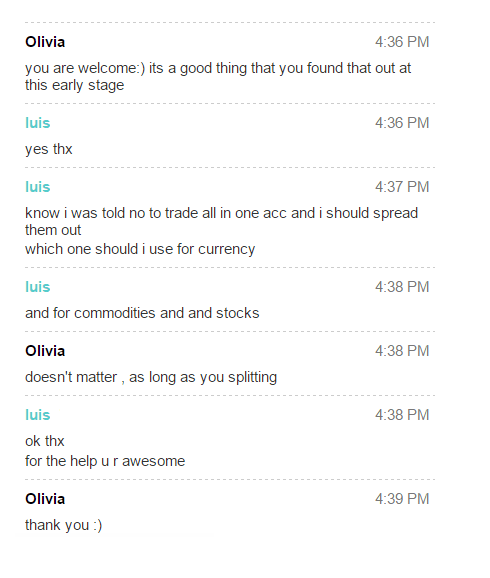Image resolution: width=490 pixels, height=578 pixels.
Task: Click the "ok thx" message line
Action: point(45,441)
